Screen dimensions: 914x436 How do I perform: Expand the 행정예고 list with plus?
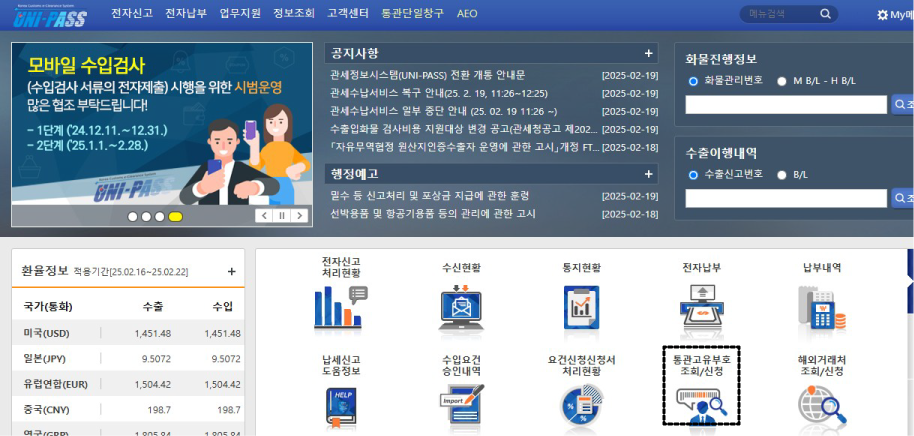pyautogui.click(x=648, y=174)
